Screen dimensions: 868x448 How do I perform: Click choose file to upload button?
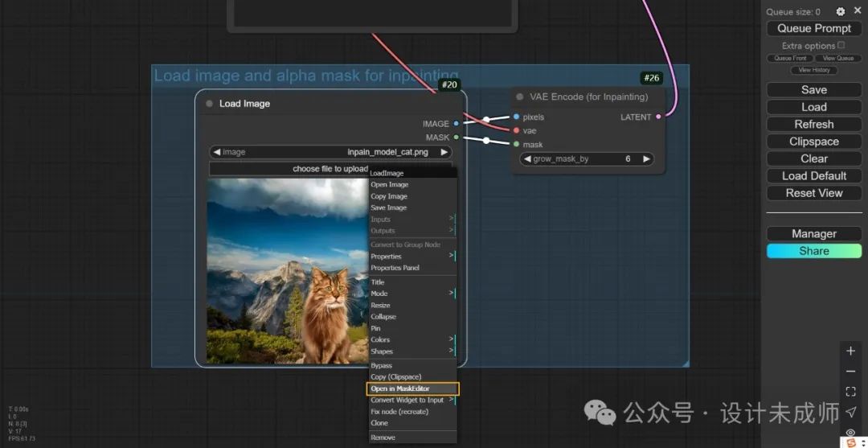click(x=330, y=168)
